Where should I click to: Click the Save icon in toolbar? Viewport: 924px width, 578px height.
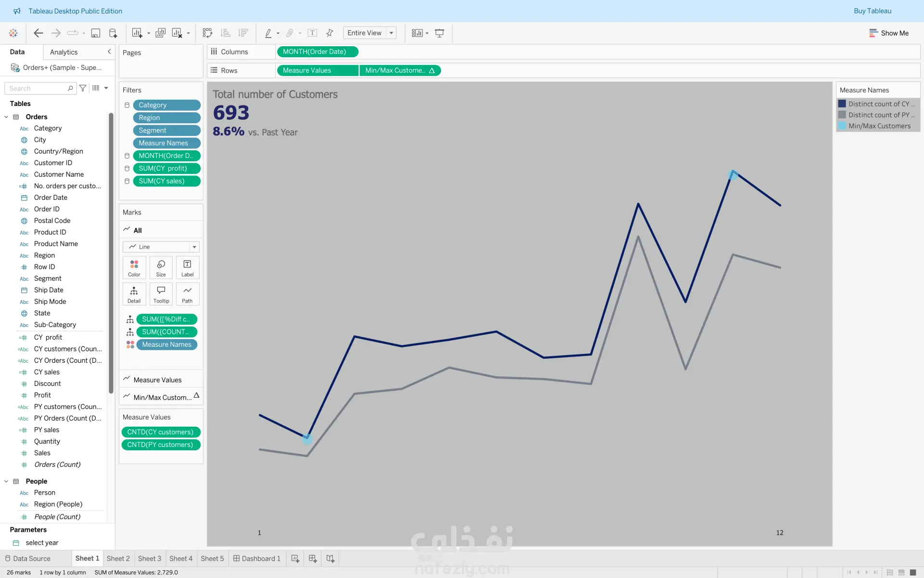point(95,33)
